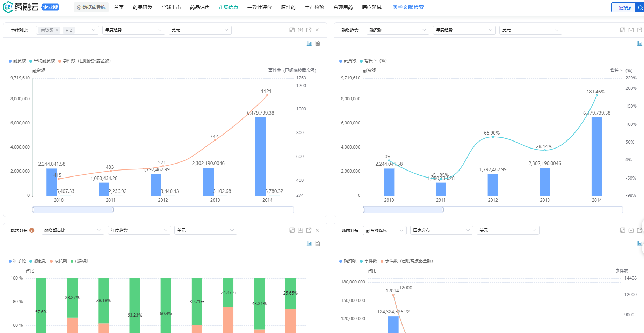Click 事件对比 zoom slider right handle
The image size is (644, 333).
[x=113, y=210]
